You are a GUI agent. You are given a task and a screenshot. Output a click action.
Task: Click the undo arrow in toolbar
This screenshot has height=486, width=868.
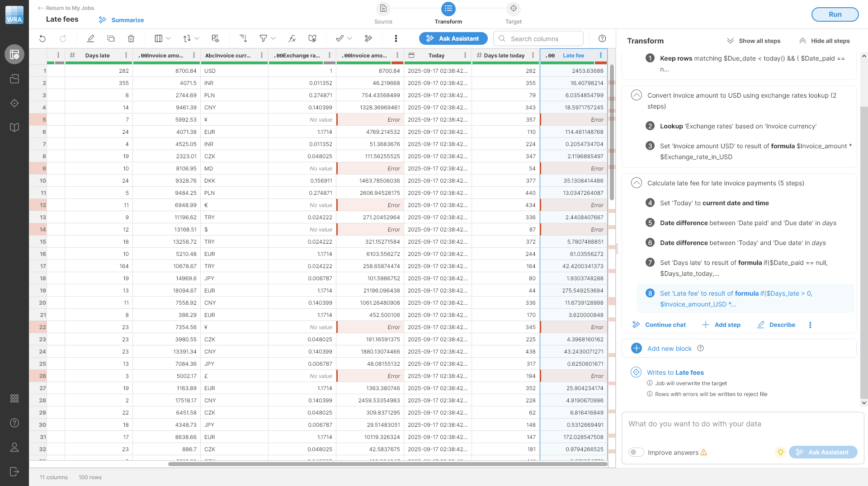pyautogui.click(x=42, y=39)
